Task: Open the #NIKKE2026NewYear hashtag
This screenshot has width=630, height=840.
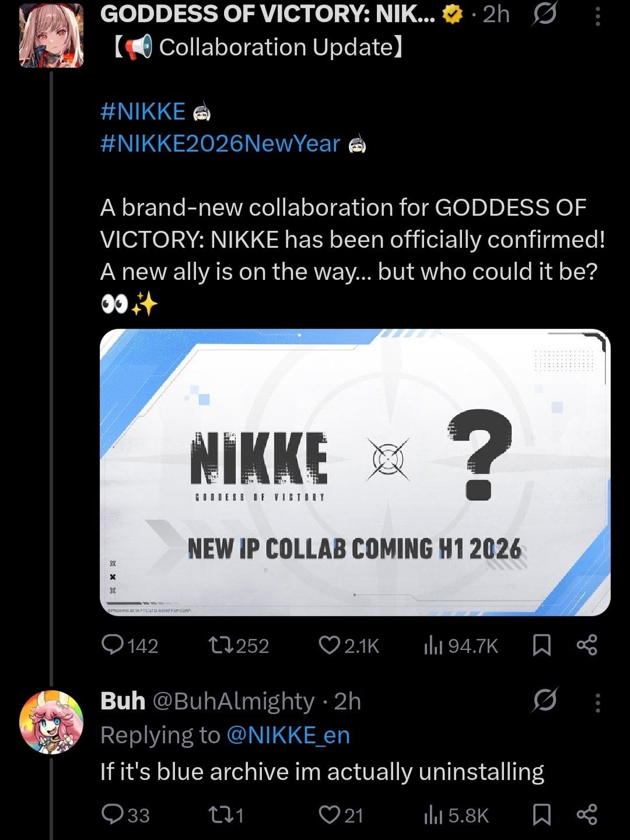Action: 220,143
